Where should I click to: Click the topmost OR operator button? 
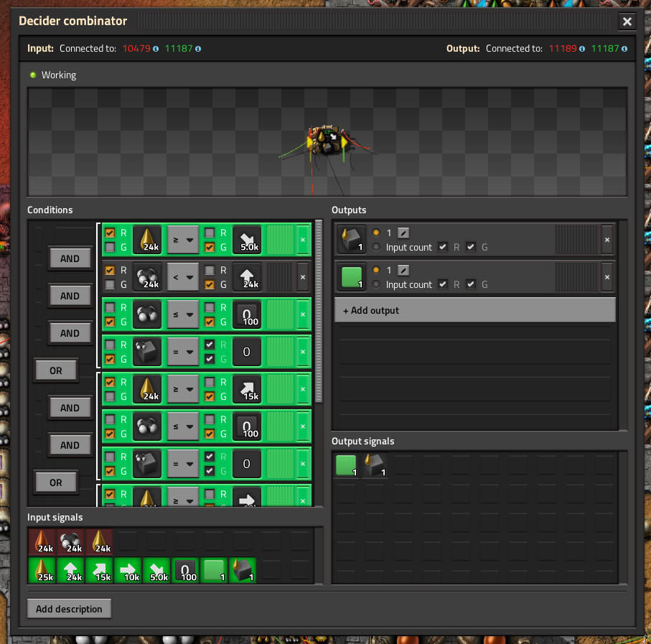pos(56,370)
